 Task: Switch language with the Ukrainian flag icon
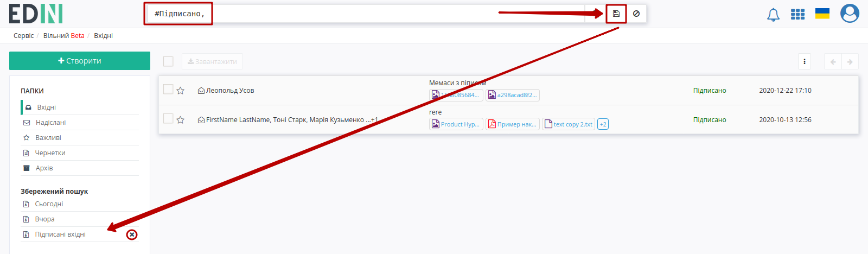coord(822,14)
